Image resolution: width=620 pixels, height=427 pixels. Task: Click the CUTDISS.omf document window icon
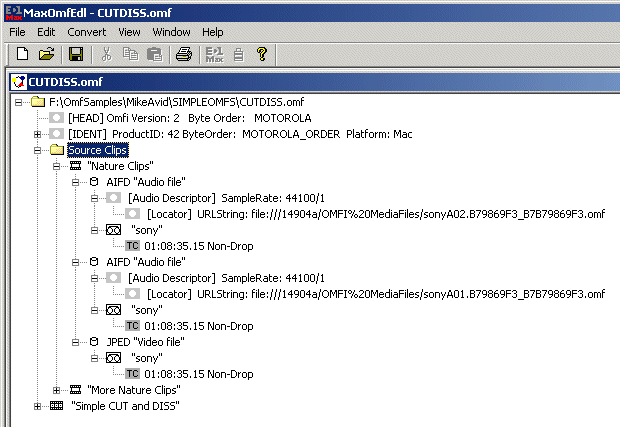pos(19,82)
